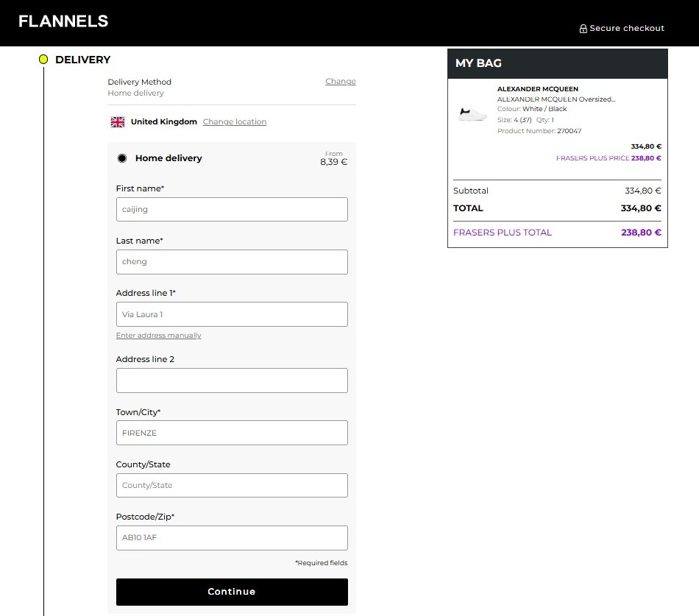Click the Postcode/Zip field
The height and width of the screenshot is (616, 699).
[x=232, y=537]
